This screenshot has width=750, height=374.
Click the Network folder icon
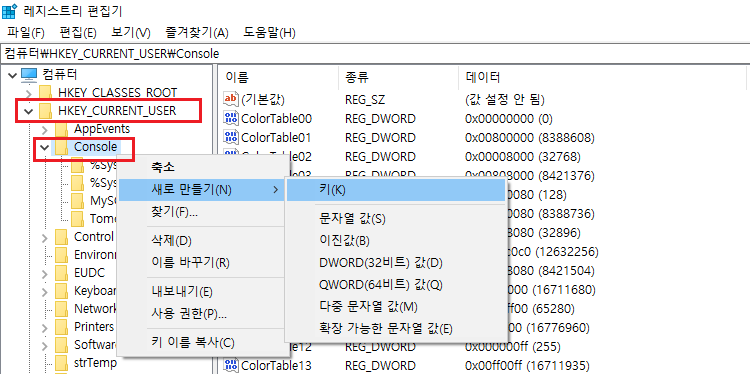(x=62, y=309)
